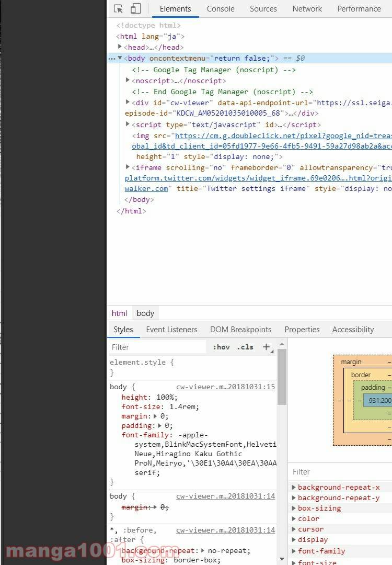Select the DOM Breakpoints tab

(240, 330)
